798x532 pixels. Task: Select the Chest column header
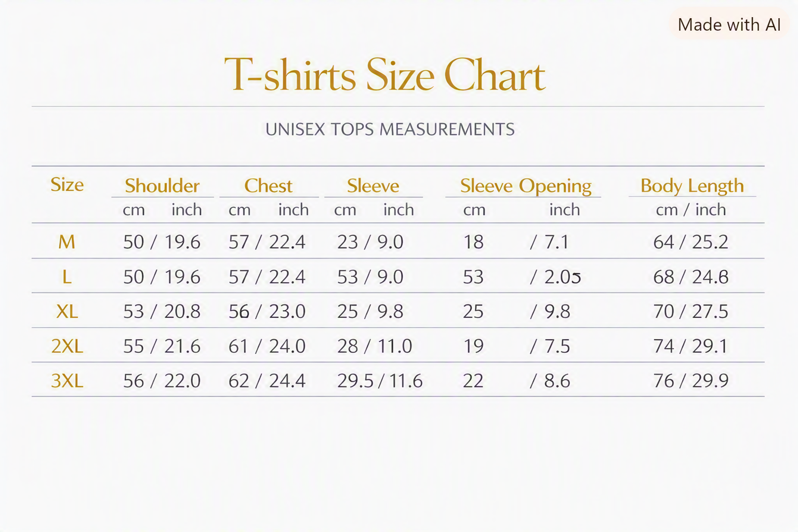tap(268, 185)
